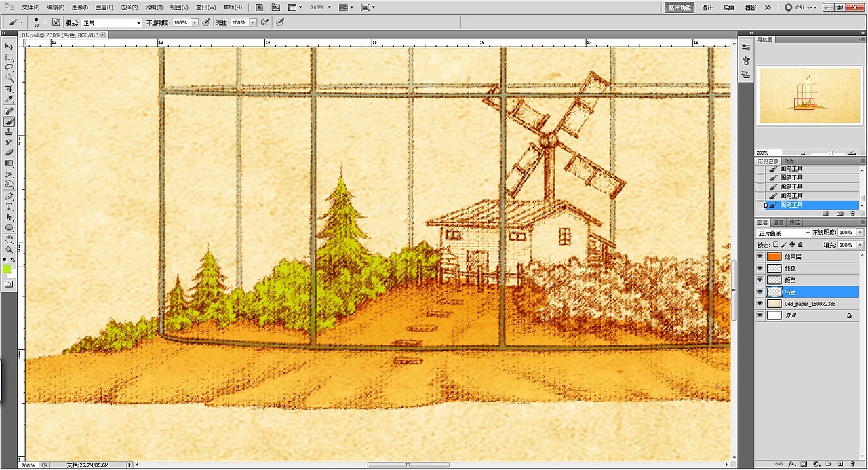Open layer 不透明度 arrow in Layers panel
This screenshot has height=470, width=868.
pyautogui.click(x=861, y=233)
